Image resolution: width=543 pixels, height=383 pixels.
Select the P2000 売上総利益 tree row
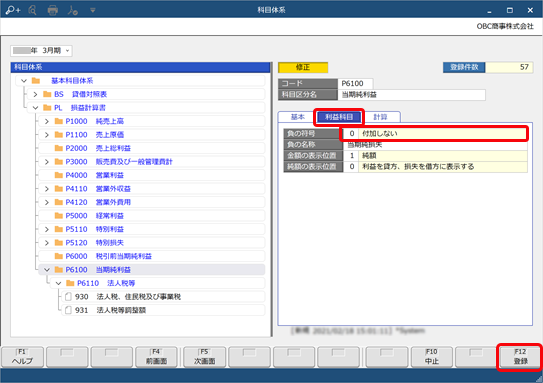(152, 148)
